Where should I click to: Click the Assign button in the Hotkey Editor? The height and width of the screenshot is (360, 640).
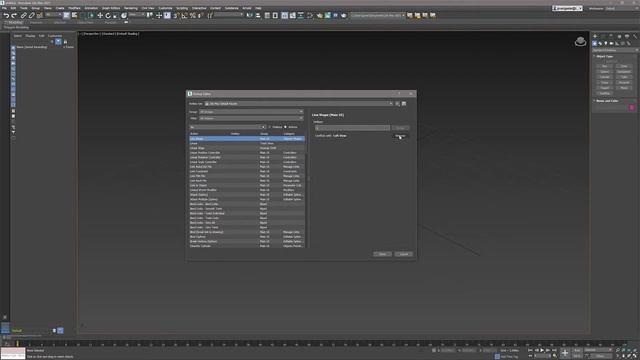(x=400, y=128)
